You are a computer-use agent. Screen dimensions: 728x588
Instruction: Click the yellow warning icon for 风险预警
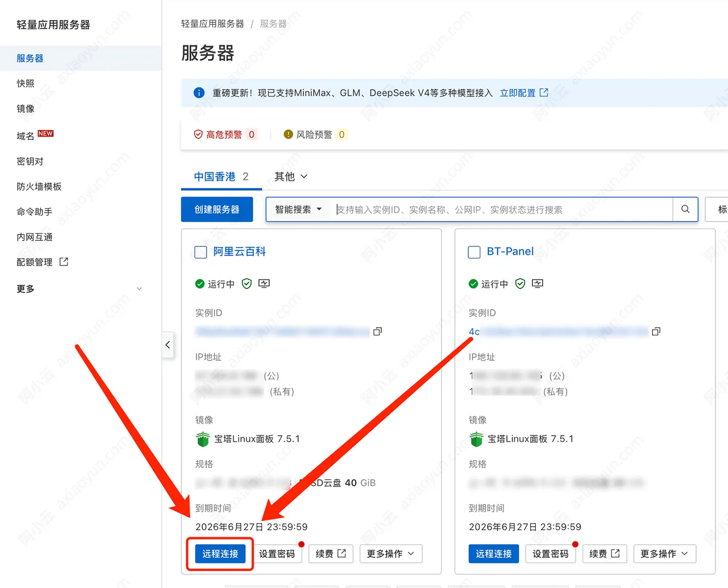288,135
